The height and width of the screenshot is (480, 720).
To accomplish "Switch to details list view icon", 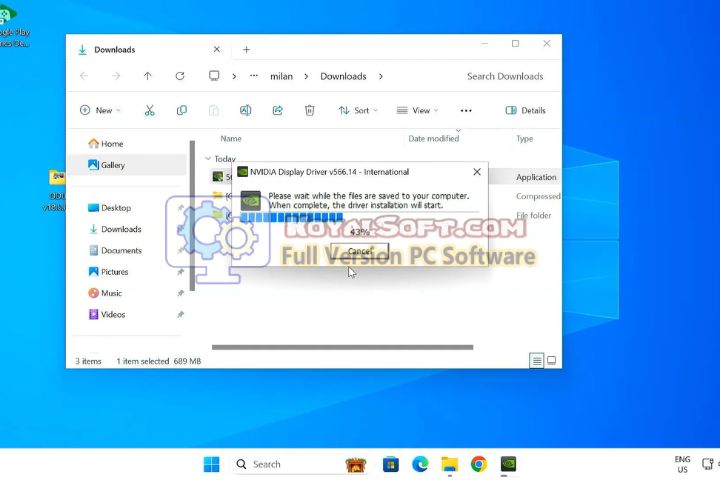I will pos(536,361).
